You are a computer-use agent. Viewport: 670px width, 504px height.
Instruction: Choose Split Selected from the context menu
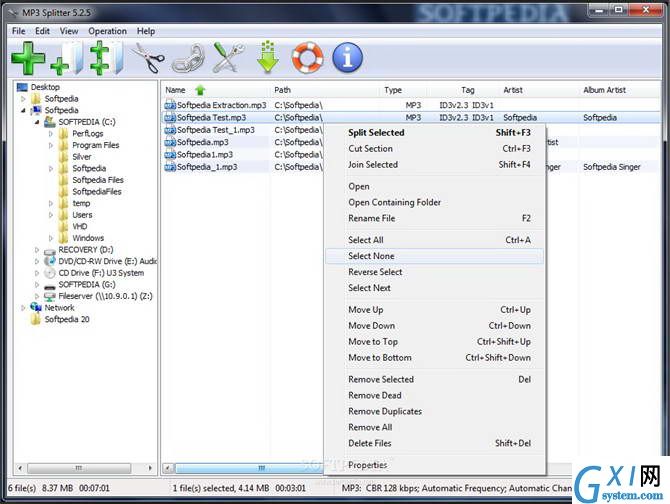(x=435, y=133)
